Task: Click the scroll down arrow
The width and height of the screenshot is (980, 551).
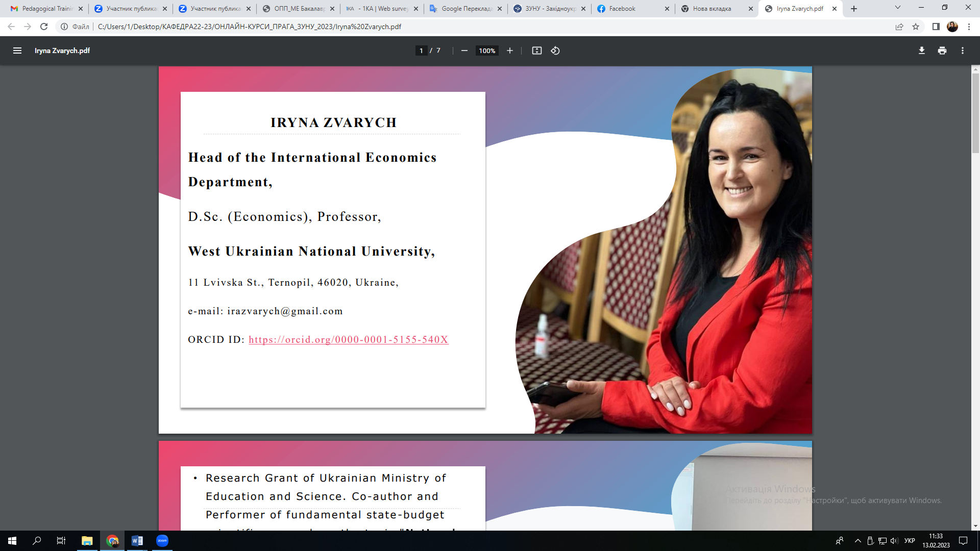Action: tap(975, 526)
